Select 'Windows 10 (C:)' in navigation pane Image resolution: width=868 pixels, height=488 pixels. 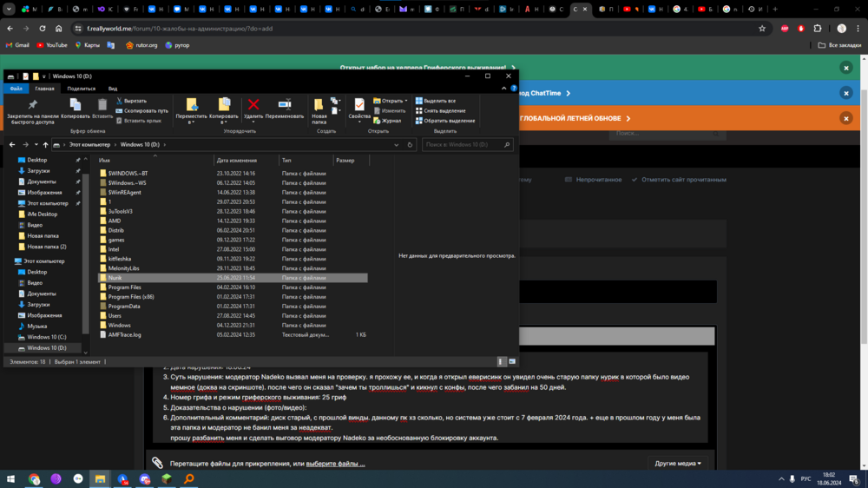[47, 337]
